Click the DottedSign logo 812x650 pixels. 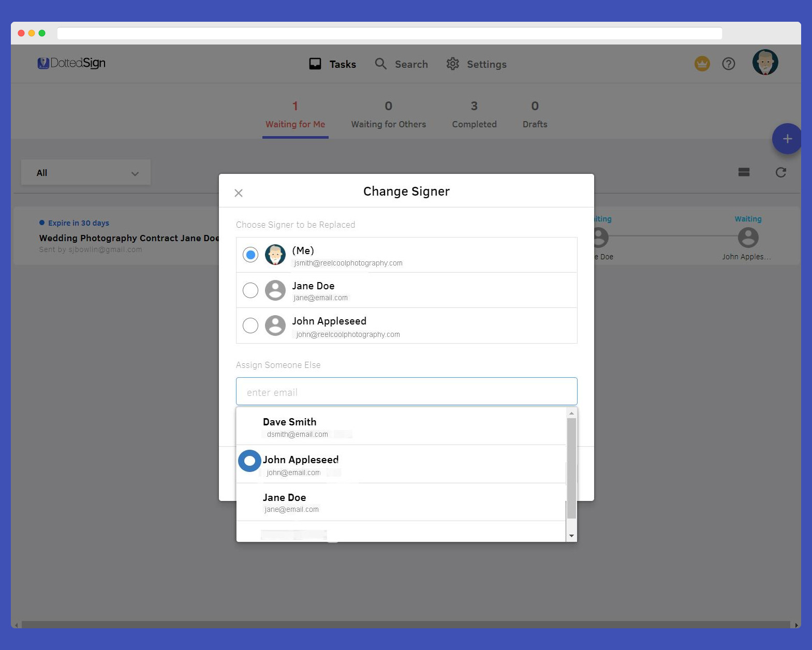coord(72,63)
